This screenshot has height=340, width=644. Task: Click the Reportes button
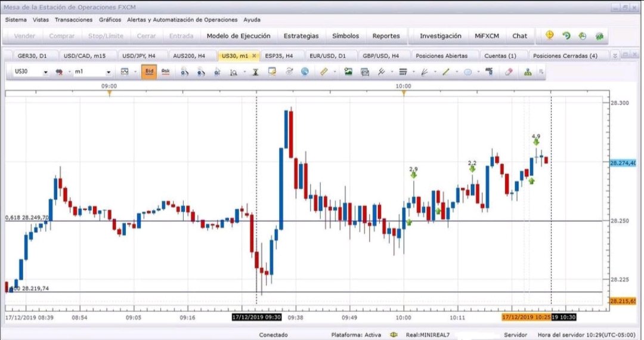click(386, 36)
